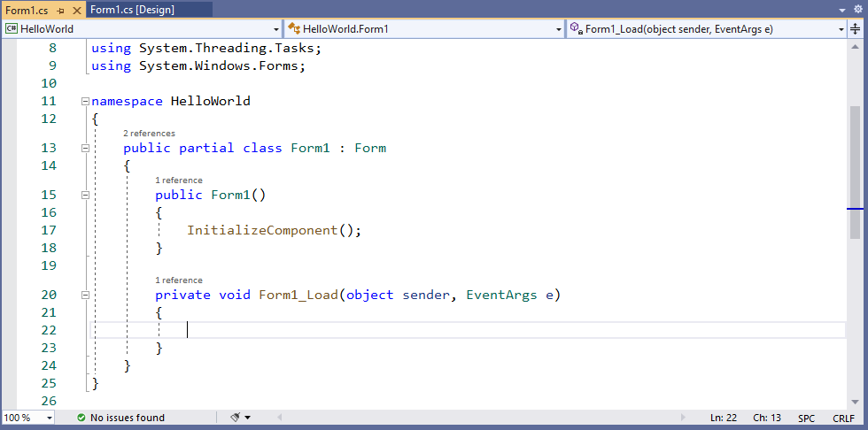Click 'System.Windows.Forms' using directive text
The width and height of the screenshot is (868, 430).
218,65
